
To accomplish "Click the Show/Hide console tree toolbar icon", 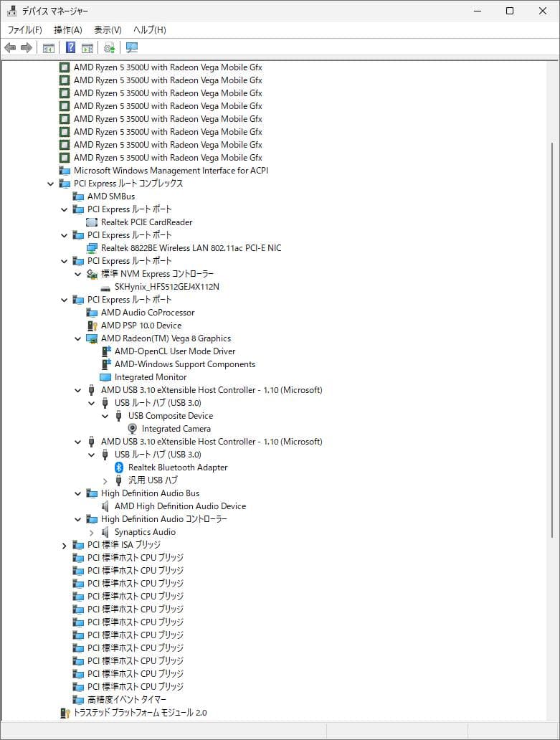I will click(49, 48).
